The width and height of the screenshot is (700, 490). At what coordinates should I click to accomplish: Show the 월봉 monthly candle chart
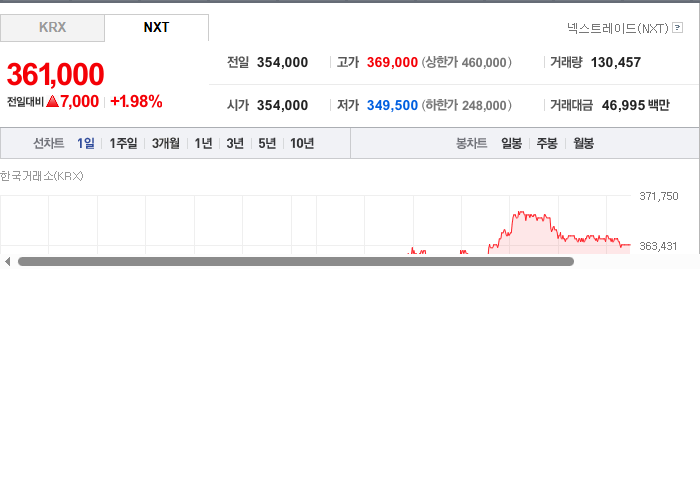(x=583, y=143)
